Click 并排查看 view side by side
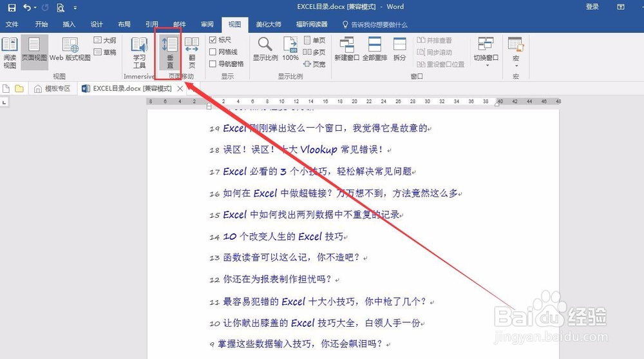 point(434,41)
